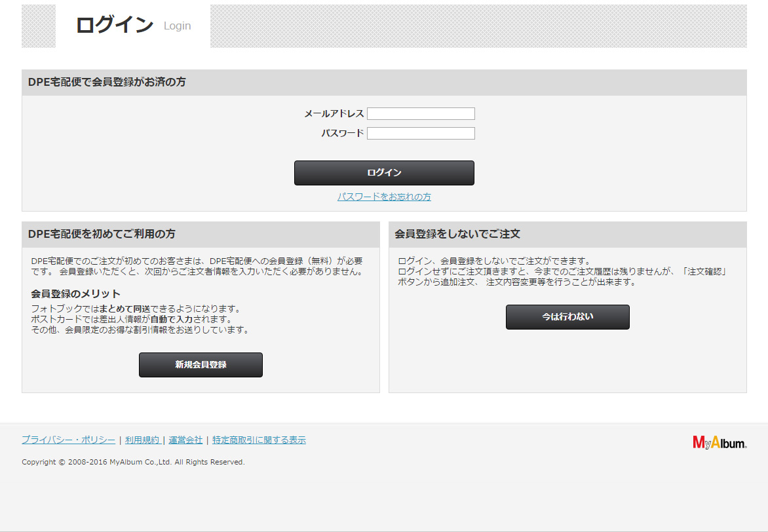
Task: Click the MyAlbum logo in footer
Action: coord(720,442)
